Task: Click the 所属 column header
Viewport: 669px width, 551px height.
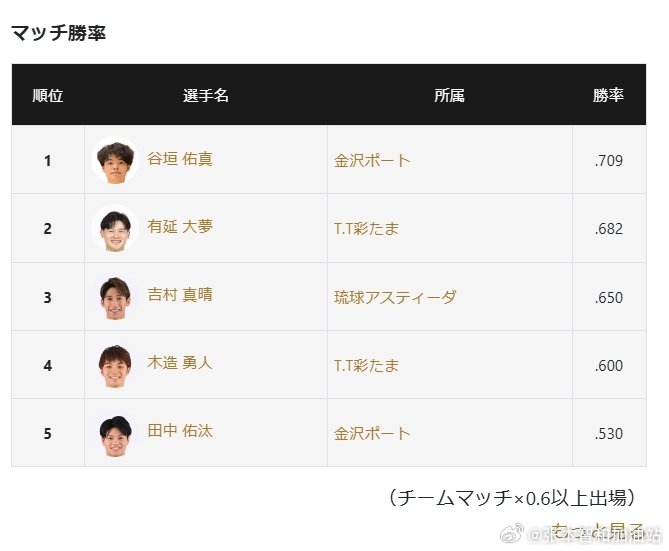Action: click(449, 95)
